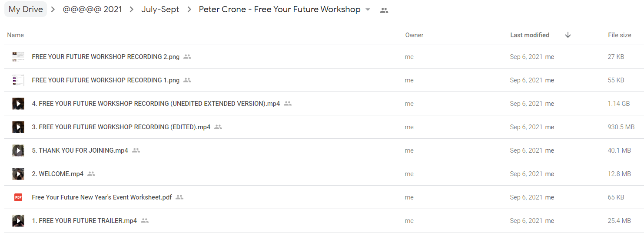Viewport: 644px width, 242px height.
Task: Reverse sort direction with the Last modified arrow
Action: 568,35
